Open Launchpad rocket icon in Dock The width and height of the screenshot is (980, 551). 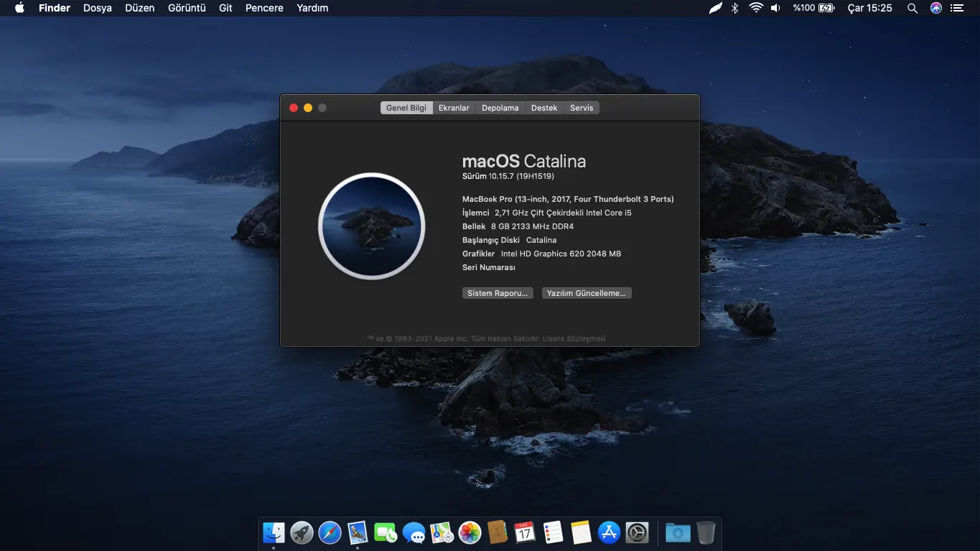point(302,532)
